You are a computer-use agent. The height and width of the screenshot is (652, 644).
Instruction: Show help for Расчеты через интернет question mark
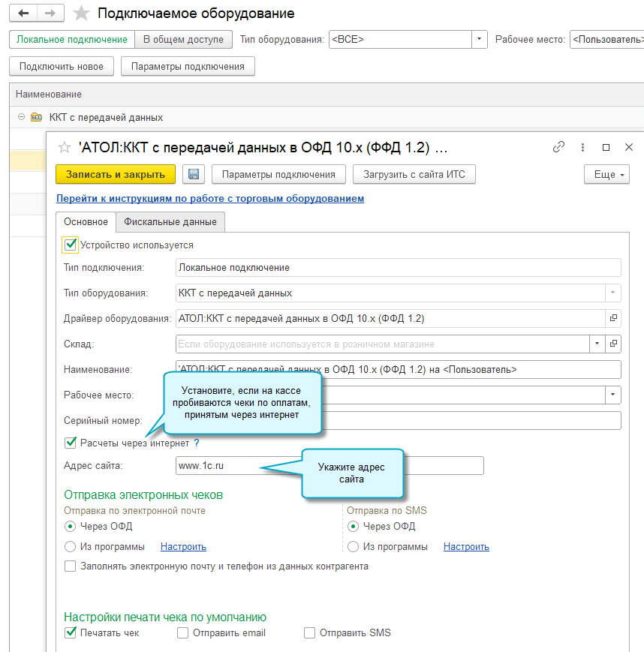click(x=197, y=443)
